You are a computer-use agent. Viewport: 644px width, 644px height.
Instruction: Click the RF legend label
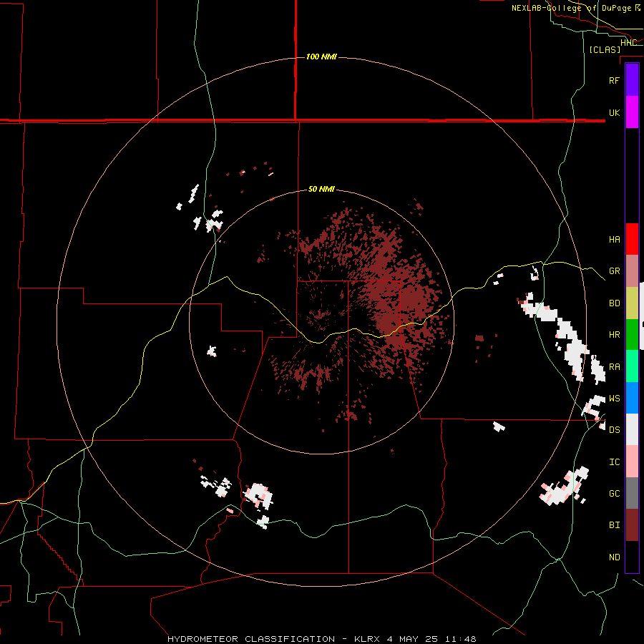coord(614,80)
